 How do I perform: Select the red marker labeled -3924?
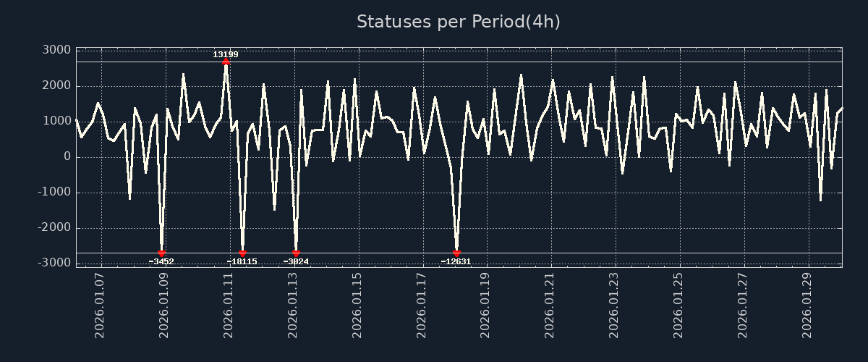pos(296,253)
